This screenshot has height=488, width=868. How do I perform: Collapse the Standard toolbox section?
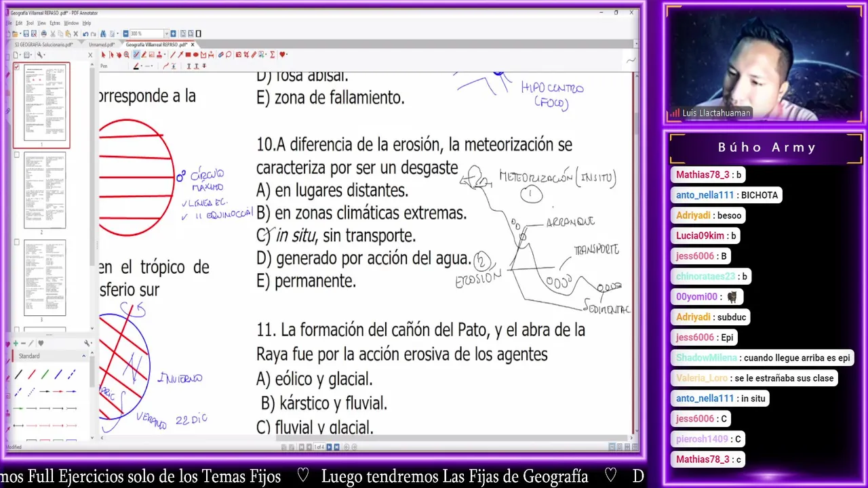[x=84, y=356]
